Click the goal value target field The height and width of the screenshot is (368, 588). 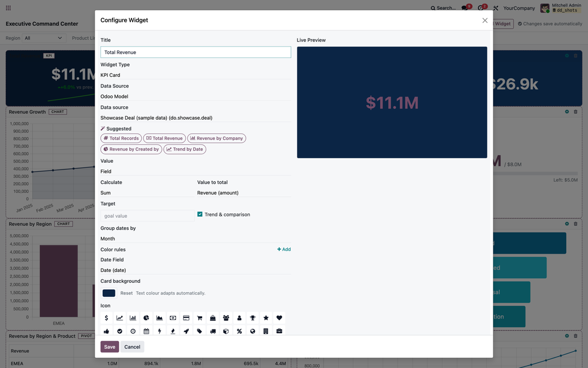[x=147, y=216]
